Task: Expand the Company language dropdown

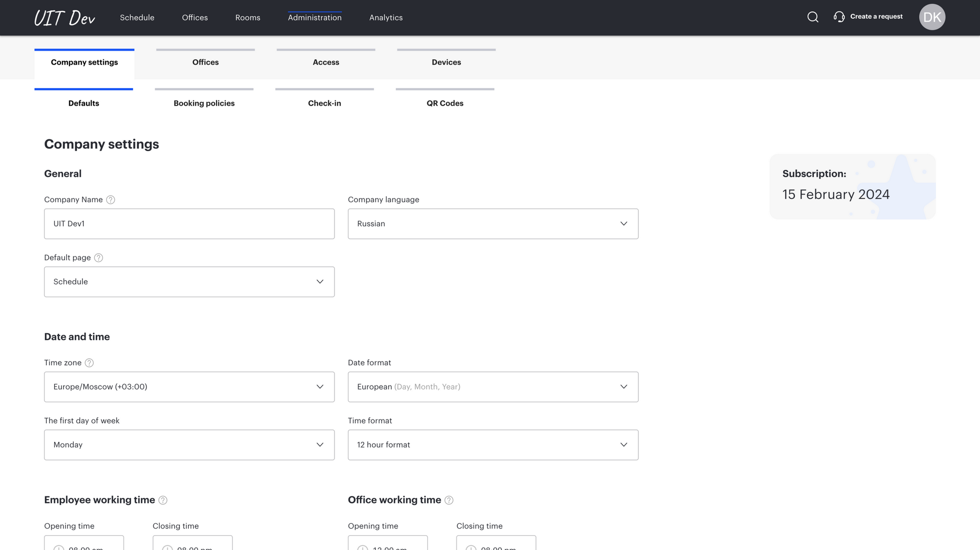Action: (x=493, y=224)
